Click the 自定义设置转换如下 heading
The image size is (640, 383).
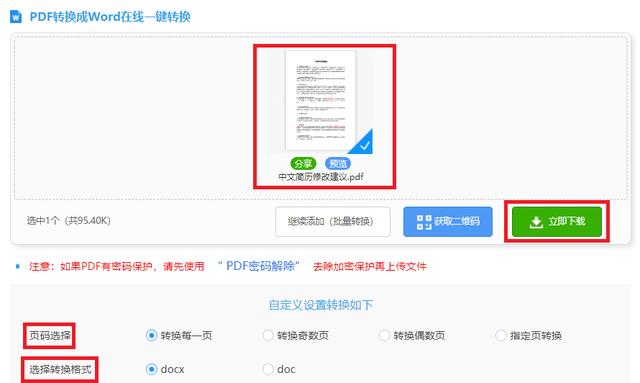click(321, 305)
